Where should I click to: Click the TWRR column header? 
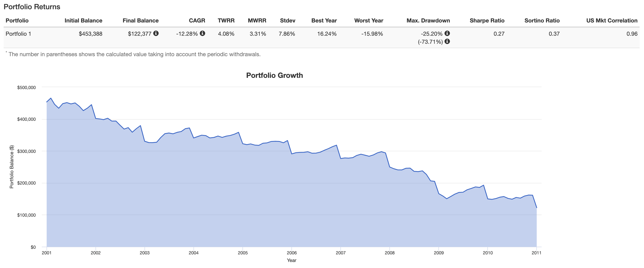[226, 20]
